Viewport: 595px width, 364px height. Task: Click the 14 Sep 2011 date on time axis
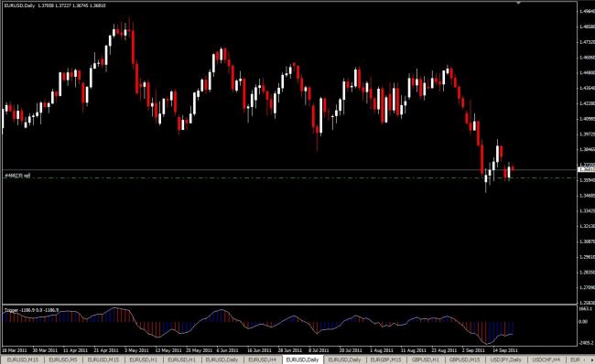pyautogui.click(x=504, y=350)
